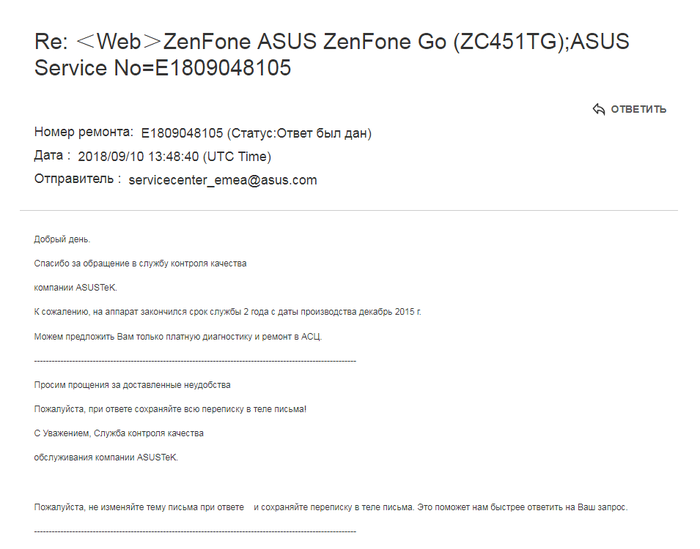Click repair number E1809048105 in the details
Screen dimensions: 700x549
(181, 133)
